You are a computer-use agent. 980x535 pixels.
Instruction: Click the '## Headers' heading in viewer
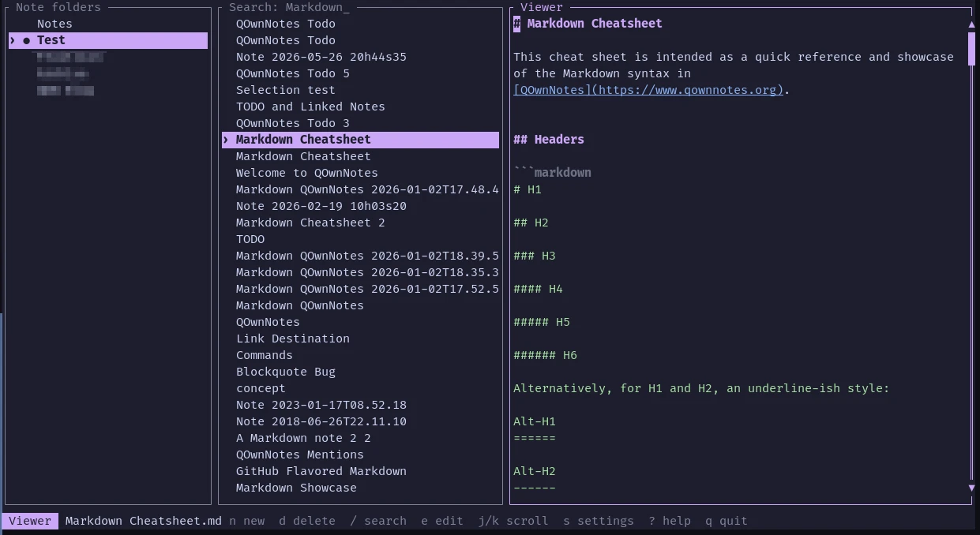click(549, 140)
